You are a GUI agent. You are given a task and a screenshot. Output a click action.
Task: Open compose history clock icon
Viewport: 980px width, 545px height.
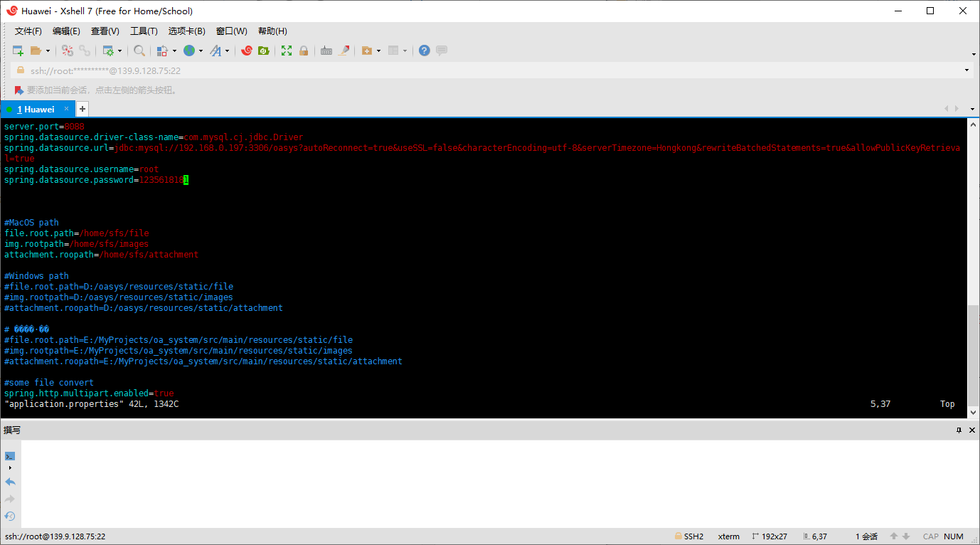[x=10, y=517]
